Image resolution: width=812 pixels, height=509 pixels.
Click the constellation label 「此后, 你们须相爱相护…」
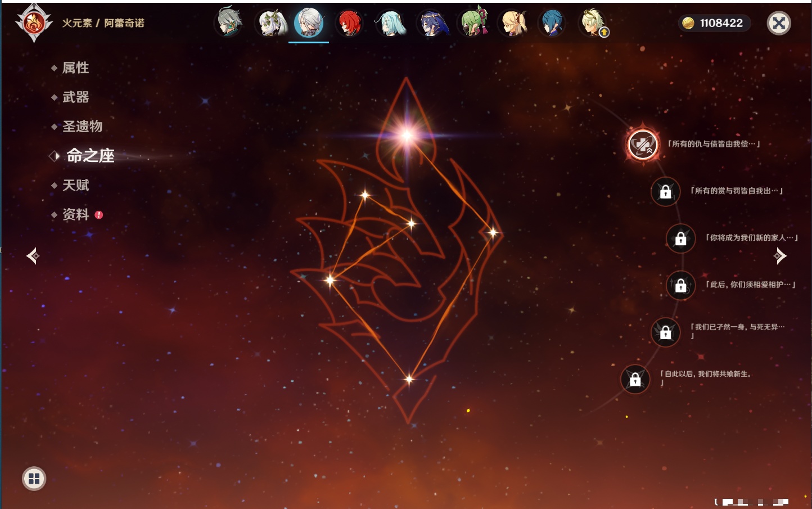point(750,285)
